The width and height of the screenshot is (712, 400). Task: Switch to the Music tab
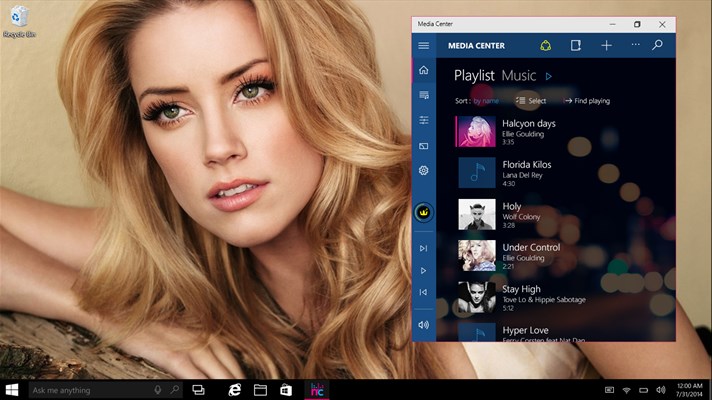point(519,75)
